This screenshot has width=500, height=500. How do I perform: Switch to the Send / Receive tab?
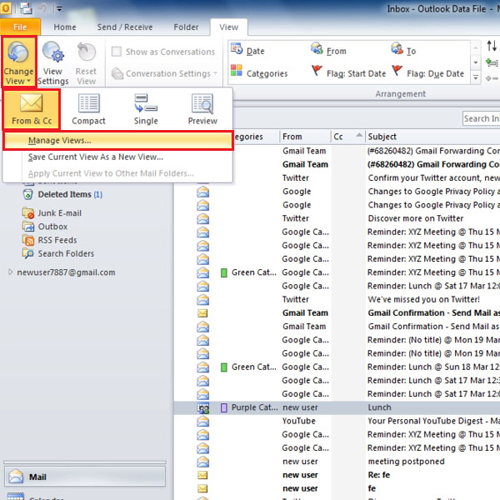click(x=125, y=27)
